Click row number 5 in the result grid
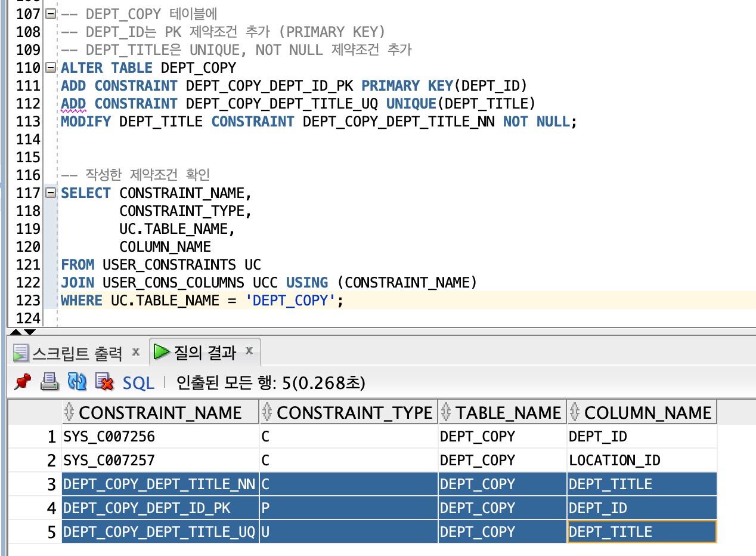This screenshot has width=756, height=556. (x=35, y=532)
